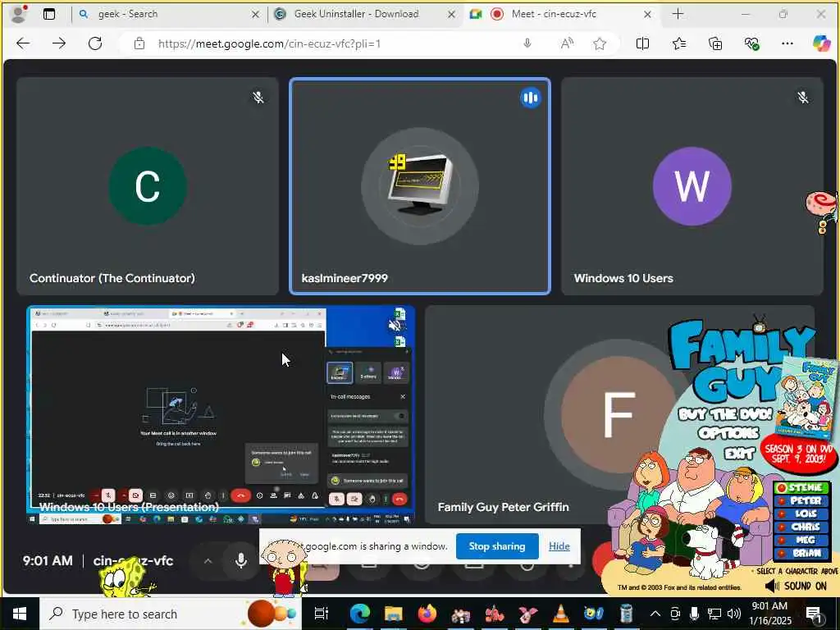Image resolution: width=840 pixels, height=630 pixels.
Task: Open Collections in Edge toolbar
Action: click(715, 43)
